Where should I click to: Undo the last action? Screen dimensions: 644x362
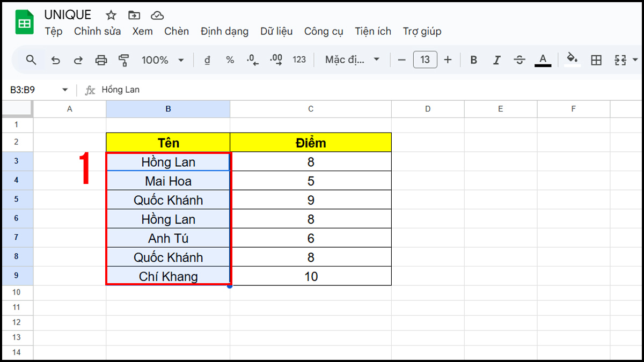55,60
